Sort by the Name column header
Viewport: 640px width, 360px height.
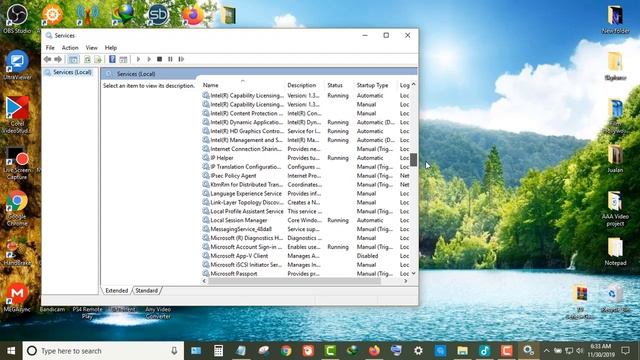[242, 85]
